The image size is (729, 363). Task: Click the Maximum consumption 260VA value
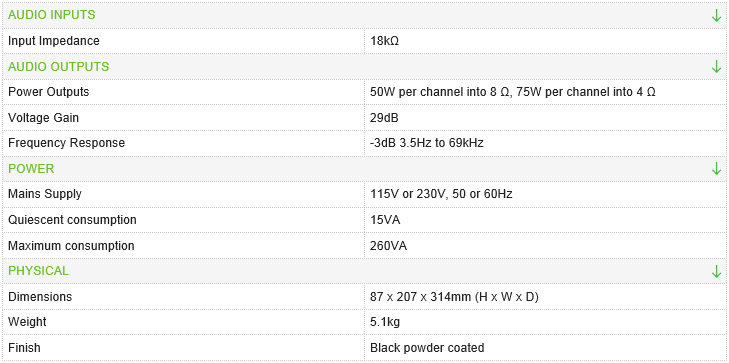[388, 245]
